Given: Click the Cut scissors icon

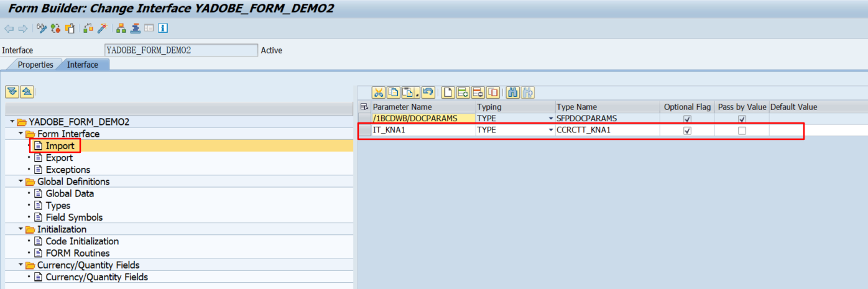Looking at the screenshot, I should click(x=378, y=93).
